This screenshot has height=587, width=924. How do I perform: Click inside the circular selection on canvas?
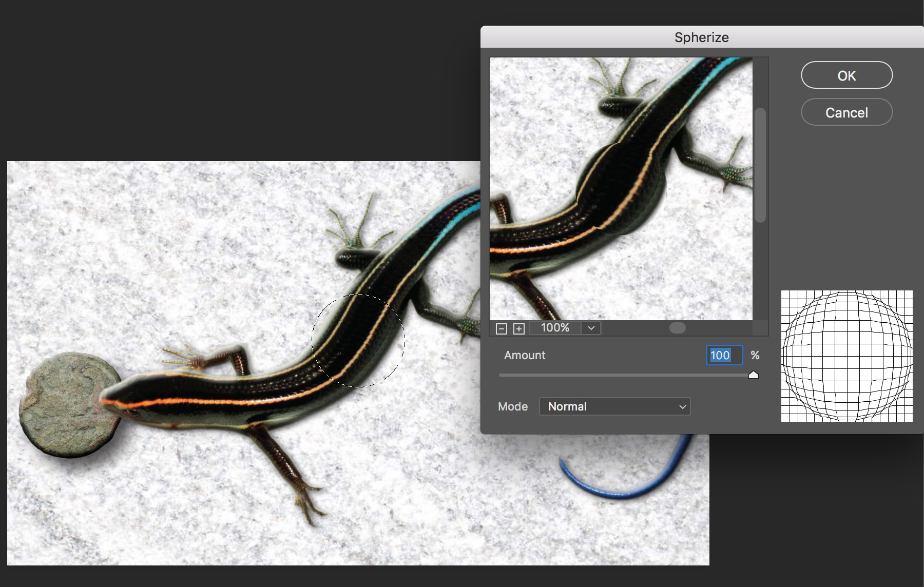coord(358,340)
